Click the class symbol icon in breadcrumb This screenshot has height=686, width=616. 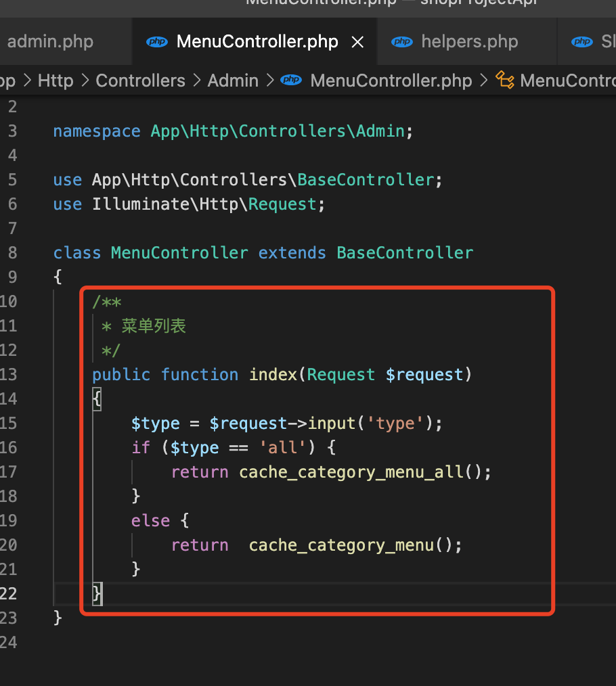[x=505, y=80]
